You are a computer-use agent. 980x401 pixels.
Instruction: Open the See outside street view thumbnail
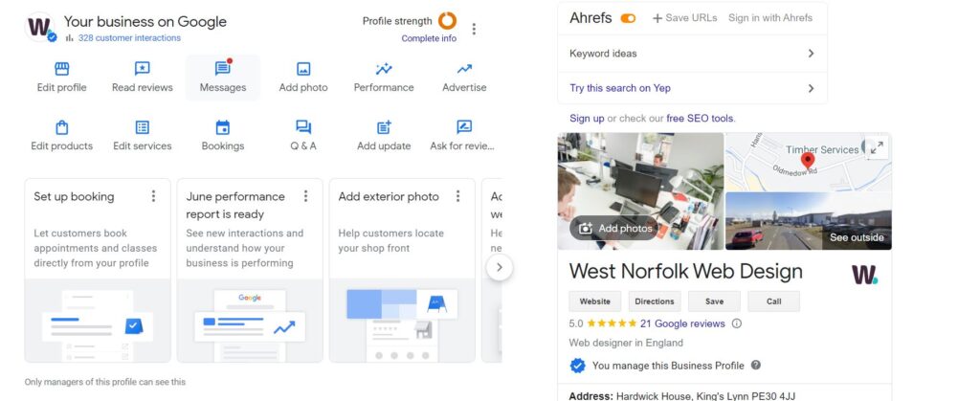point(808,221)
